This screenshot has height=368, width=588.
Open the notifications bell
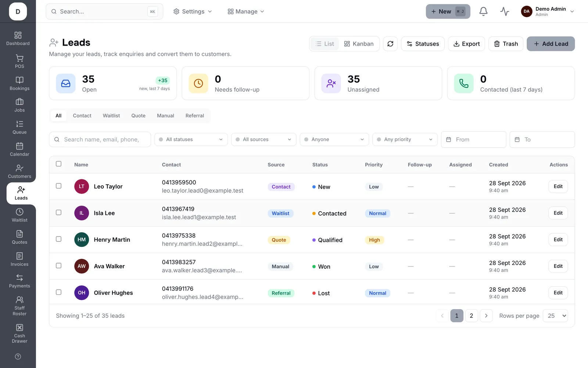483,11
